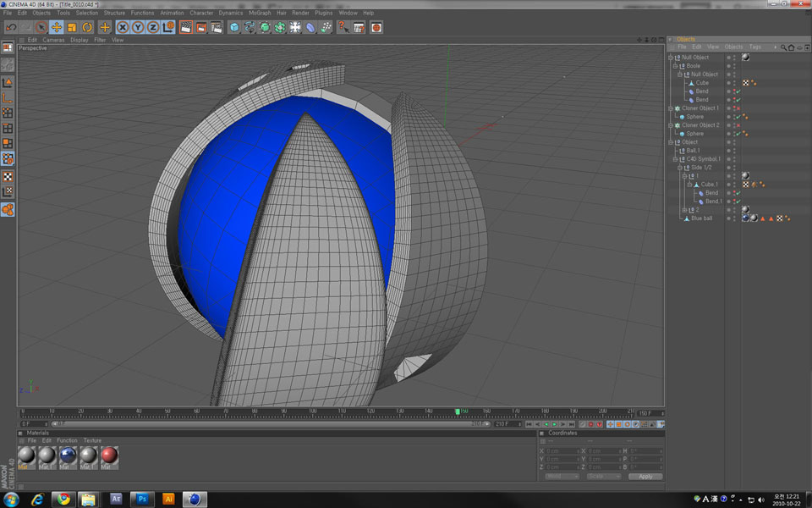812x508 pixels.
Task: Activate the Rotate tool
Action: click(x=87, y=27)
